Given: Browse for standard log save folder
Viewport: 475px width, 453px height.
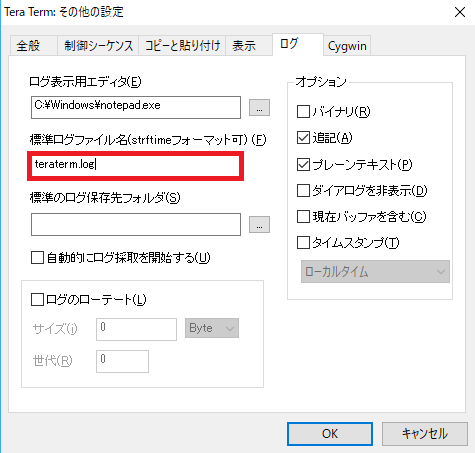Looking at the screenshot, I should coord(259,225).
